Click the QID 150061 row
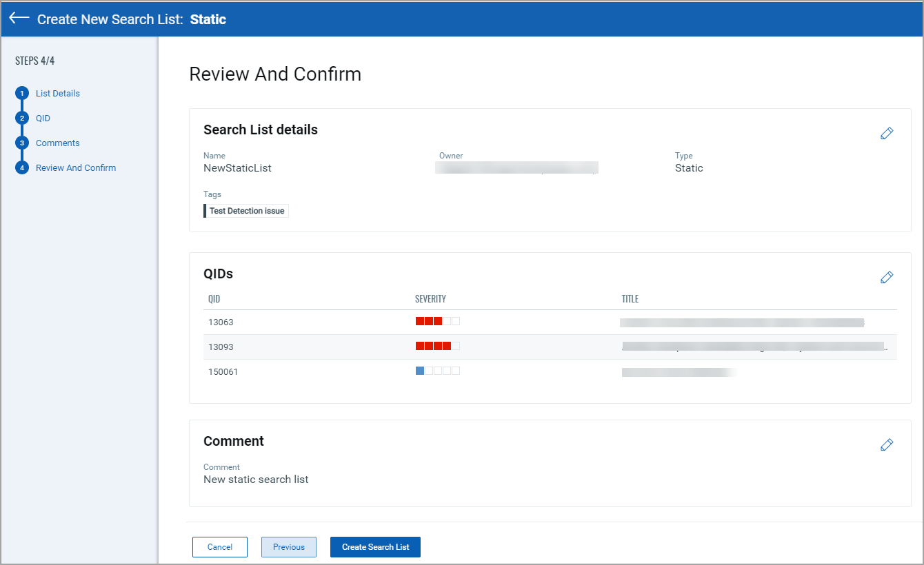Viewport: 924px width, 565px height. point(223,371)
